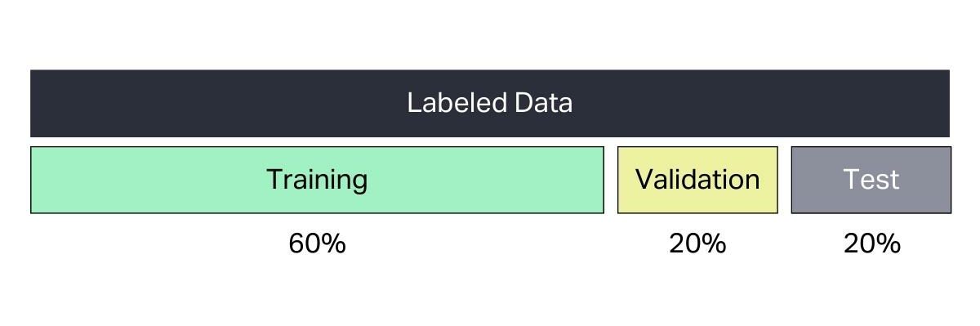Click the yellow Validation block
The height and width of the screenshot is (326, 980).
[x=697, y=180]
